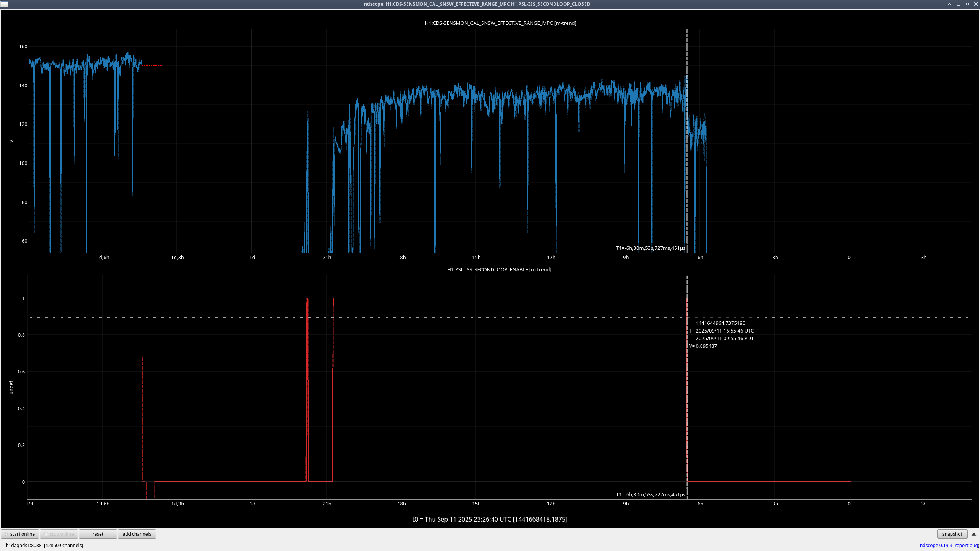Reset the plot view
Image resolution: width=980 pixels, height=551 pixels.
(x=98, y=534)
